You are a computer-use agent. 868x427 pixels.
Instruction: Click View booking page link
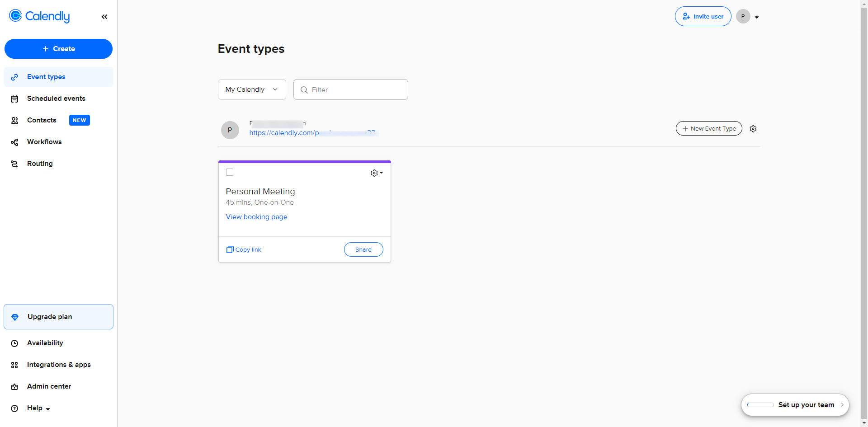[x=256, y=217]
